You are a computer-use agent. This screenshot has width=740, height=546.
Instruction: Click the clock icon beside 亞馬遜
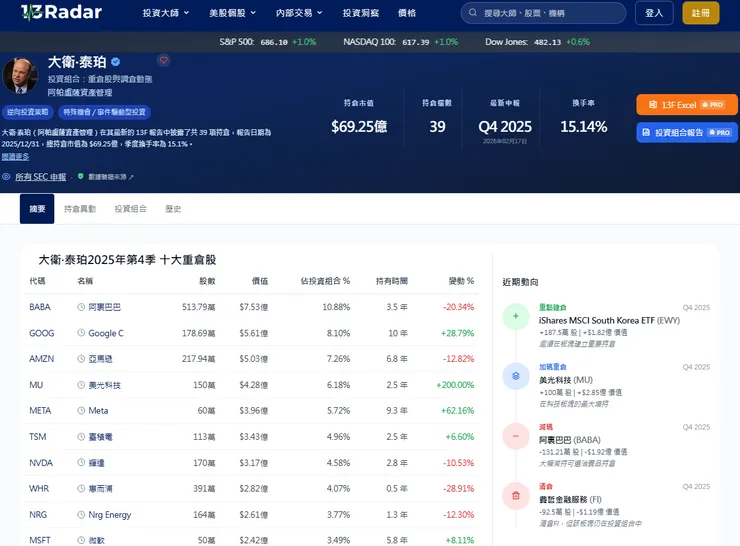pyautogui.click(x=81, y=359)
